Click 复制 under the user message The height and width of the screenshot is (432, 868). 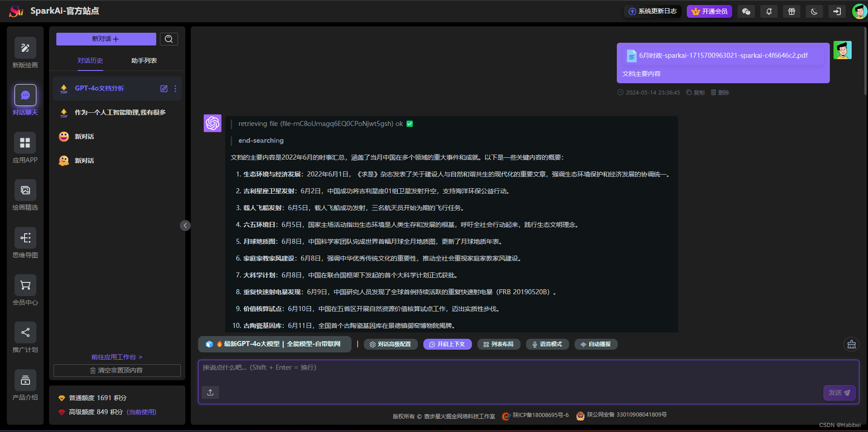tap(695, 93)
